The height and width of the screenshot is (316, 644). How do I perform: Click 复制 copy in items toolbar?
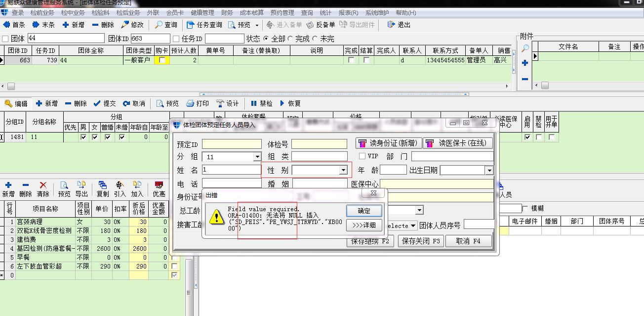103,189
